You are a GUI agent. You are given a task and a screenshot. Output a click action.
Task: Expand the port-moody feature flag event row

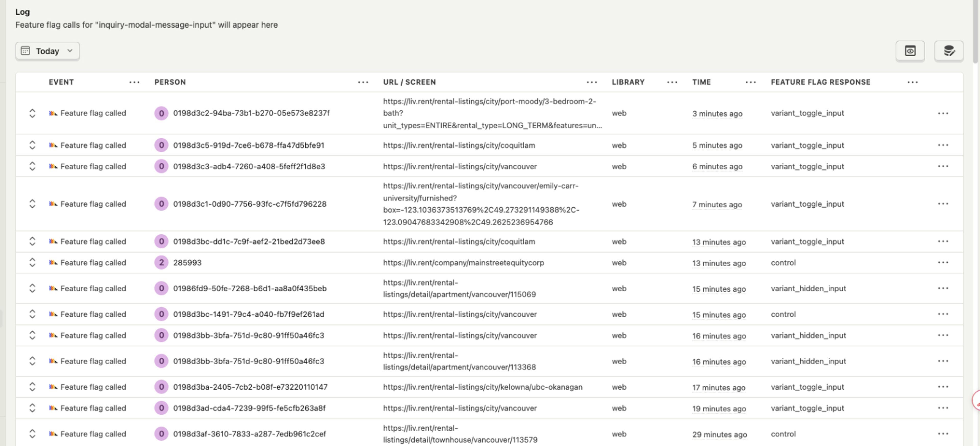[32, 113]
